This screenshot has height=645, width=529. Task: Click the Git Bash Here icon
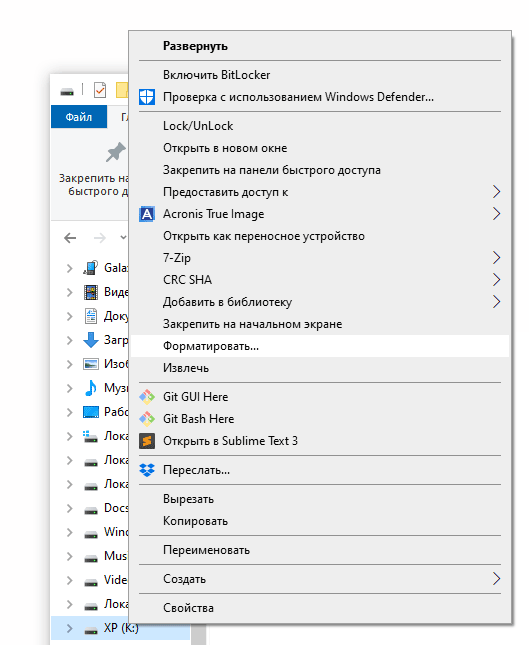[x=147, y=419]
